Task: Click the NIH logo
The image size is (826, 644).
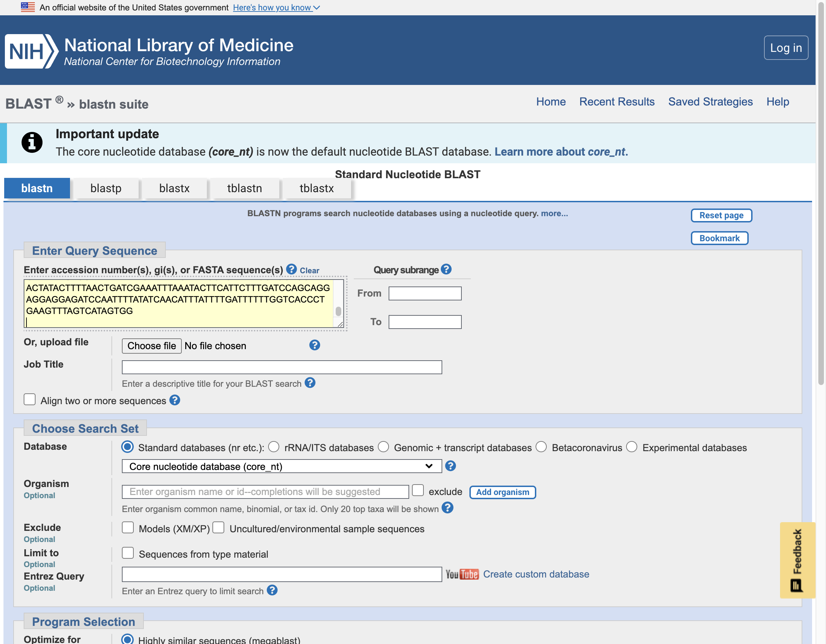Action: 31,51
